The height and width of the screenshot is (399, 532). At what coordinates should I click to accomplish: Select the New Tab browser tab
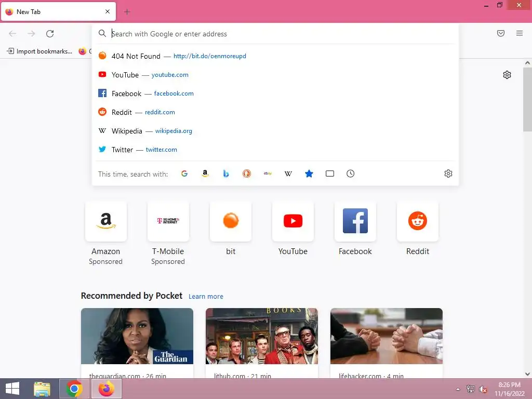point(58,11)
